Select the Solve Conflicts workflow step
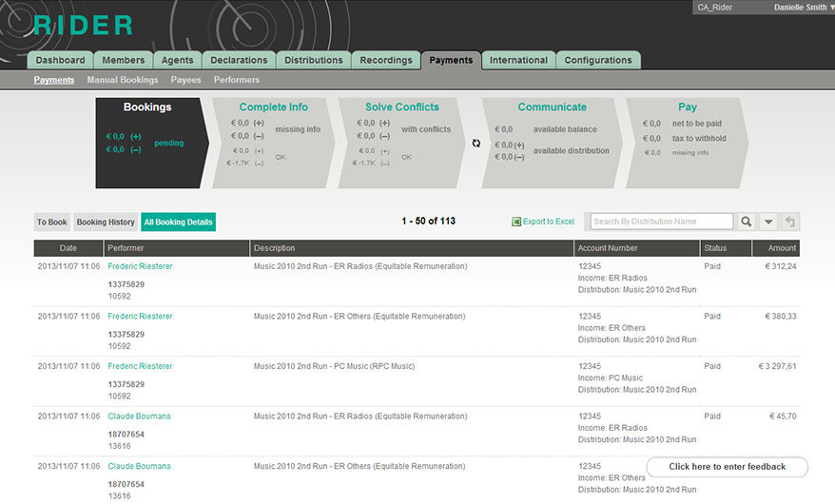 401,107
